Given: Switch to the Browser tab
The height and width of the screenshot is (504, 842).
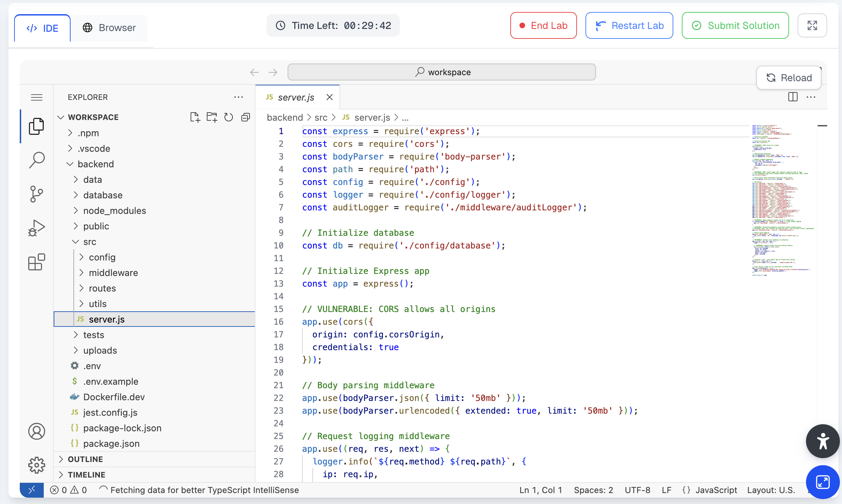Looking at the screenshot, I should [109, 28].
